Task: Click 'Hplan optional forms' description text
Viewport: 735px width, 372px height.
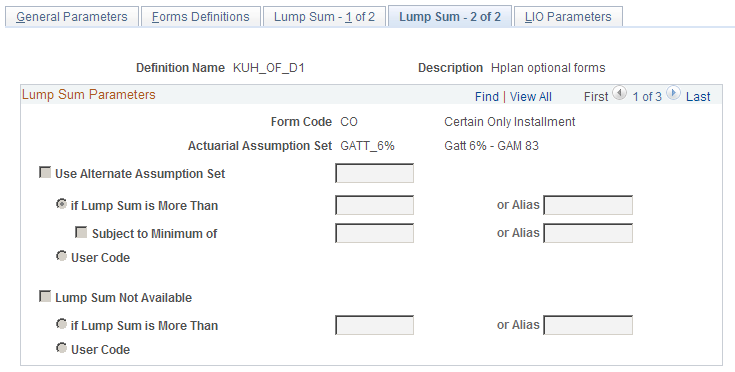Action: pyautogui.click(x=548, y=68)
